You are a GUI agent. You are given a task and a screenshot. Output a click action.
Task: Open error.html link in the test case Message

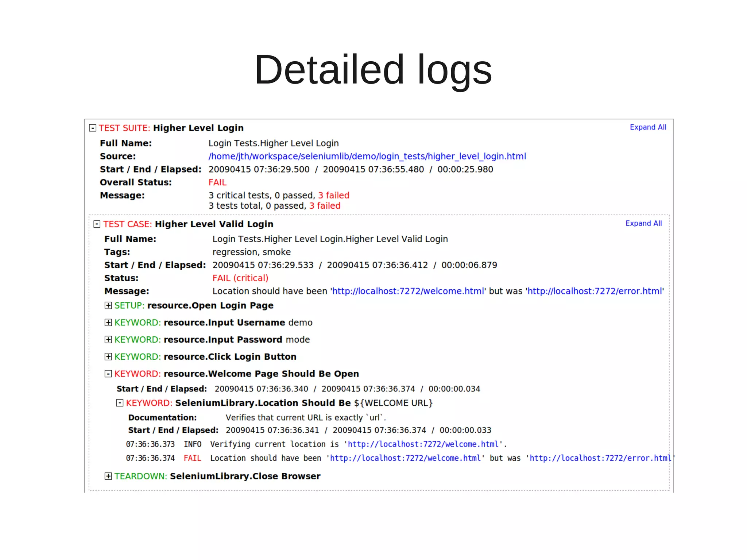pyautogui.click(x=595, y=291)
